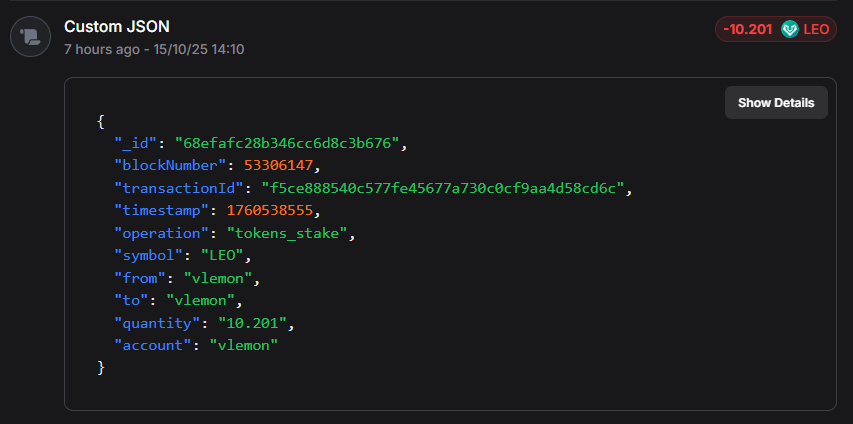This screenshot has height=424, width=853.
Task: Click the -10.201 LEO amount badge
Action: [774, 29]
